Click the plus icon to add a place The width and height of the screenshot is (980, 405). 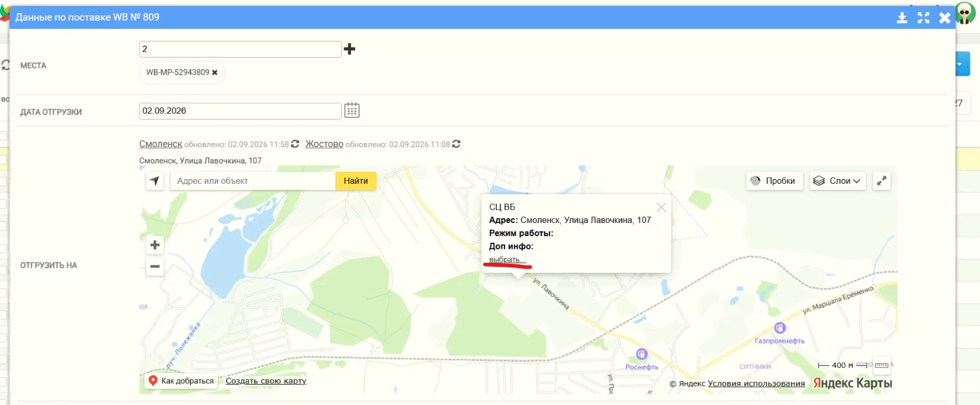click(x=350, y=49)
